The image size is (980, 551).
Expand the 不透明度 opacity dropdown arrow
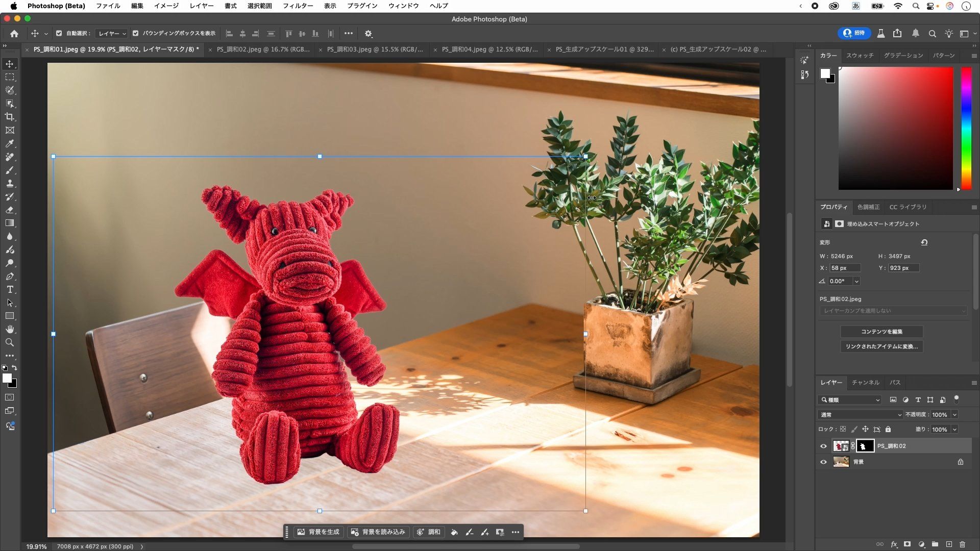click(954, 415)
